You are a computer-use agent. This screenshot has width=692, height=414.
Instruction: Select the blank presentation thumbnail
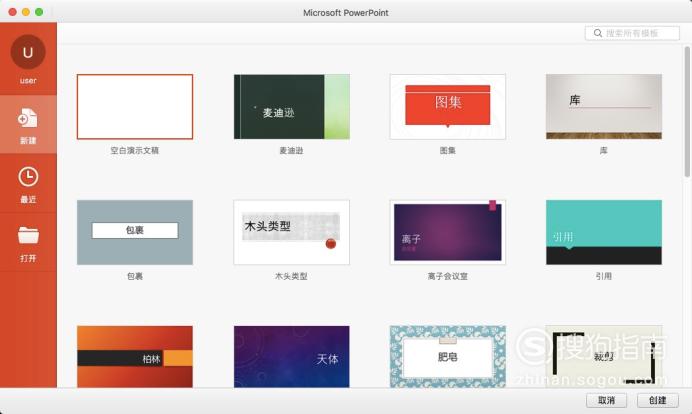(135, 106)
